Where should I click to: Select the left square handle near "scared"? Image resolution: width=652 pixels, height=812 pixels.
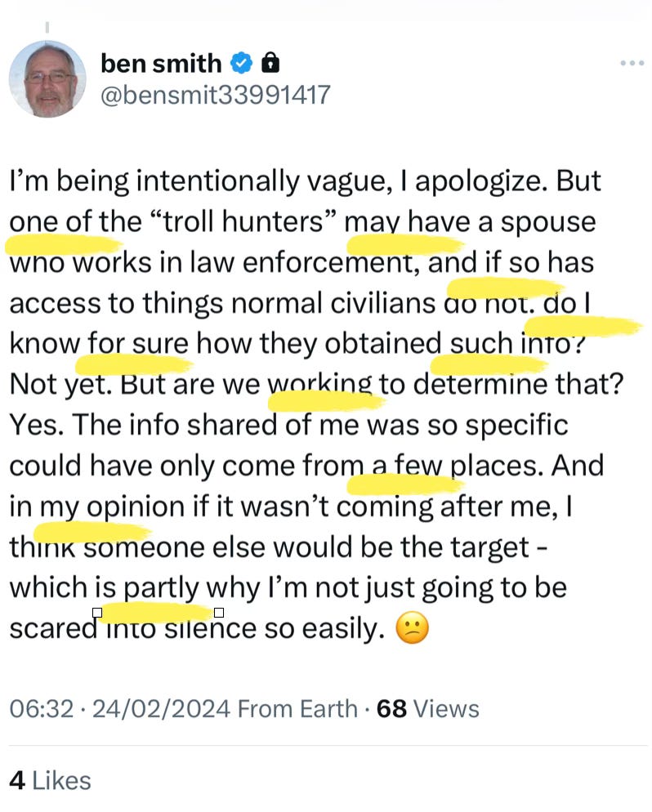tap(97, 613)
